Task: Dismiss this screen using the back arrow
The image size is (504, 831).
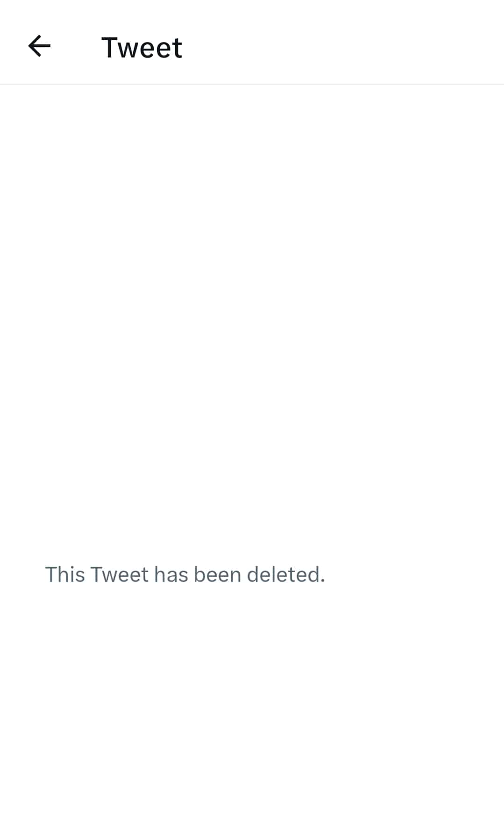Action: click(39, 46)
